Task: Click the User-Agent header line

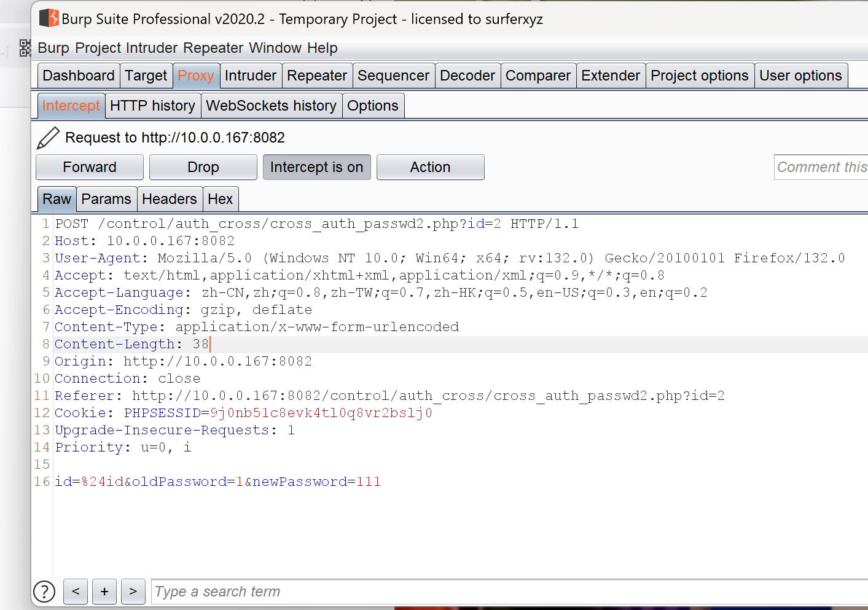Action: (450, 258)
